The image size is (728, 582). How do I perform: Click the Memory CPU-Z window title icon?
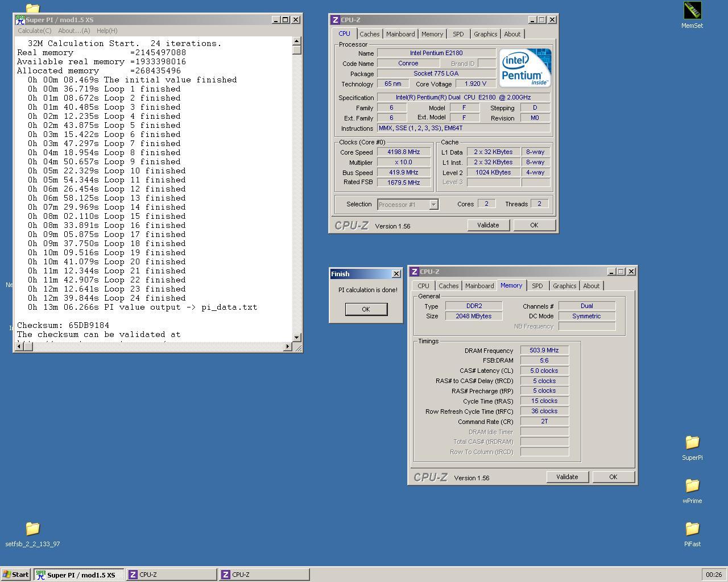[415, 272]
